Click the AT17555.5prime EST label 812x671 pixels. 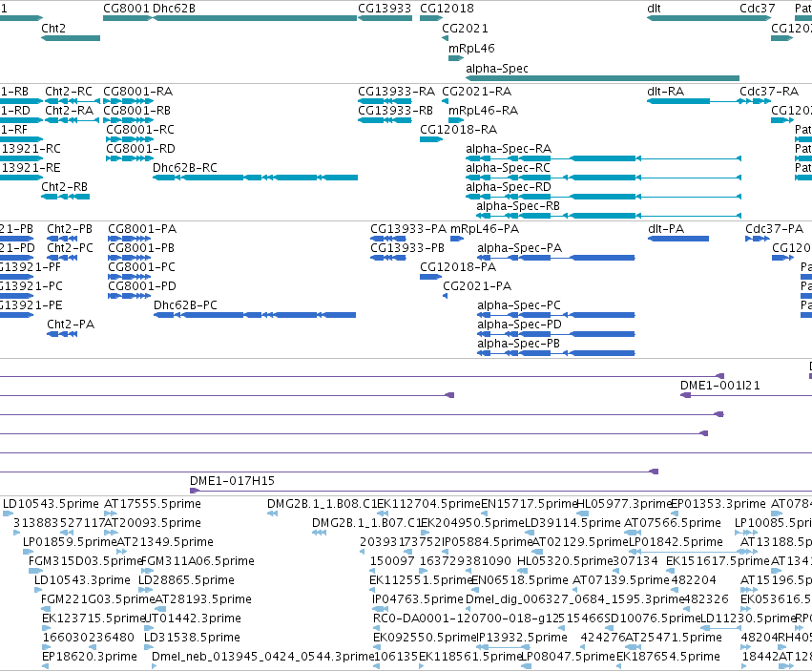[153, 504]
